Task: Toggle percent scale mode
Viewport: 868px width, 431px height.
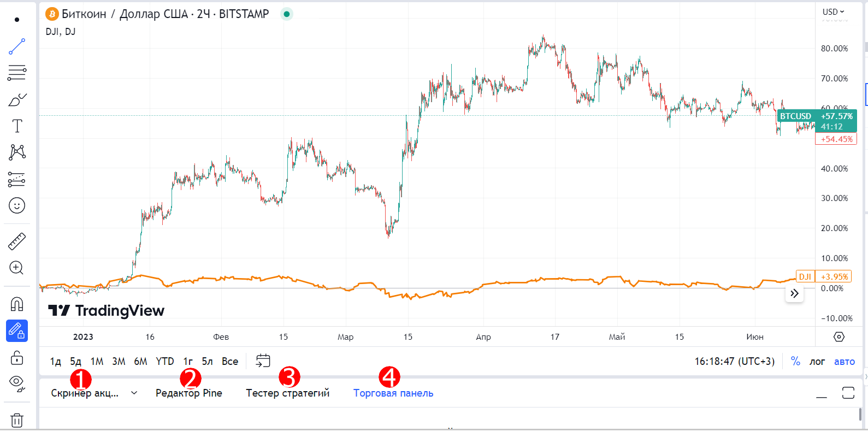Action: (795, 361)
